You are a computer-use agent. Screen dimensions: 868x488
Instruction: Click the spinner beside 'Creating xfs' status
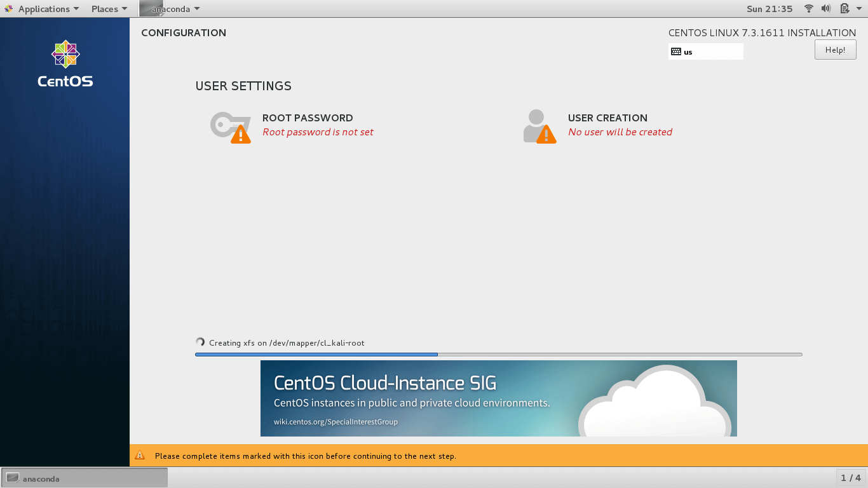click(x=200, y=342)
